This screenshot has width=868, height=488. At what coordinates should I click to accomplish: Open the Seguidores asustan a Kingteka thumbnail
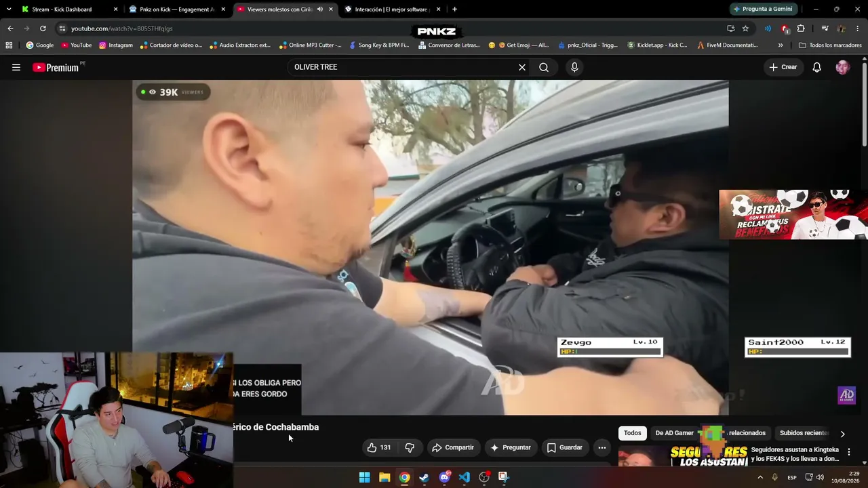point(650,457)
